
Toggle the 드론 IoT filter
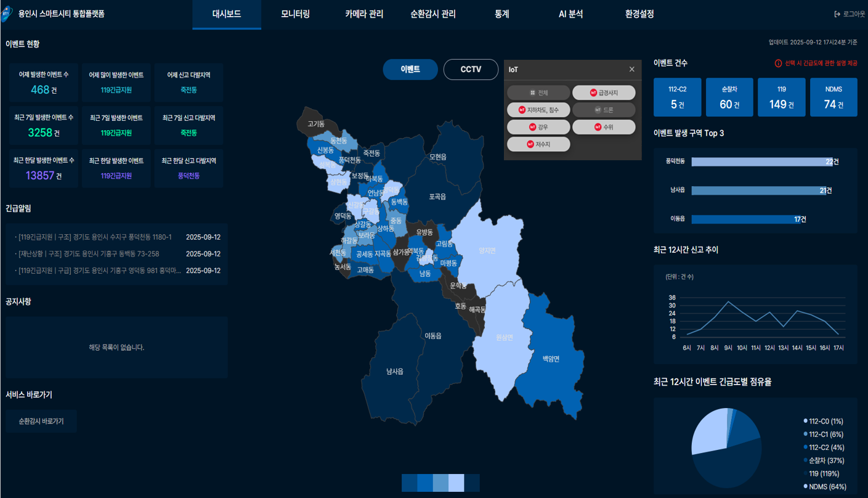click(x=603, y=110)
